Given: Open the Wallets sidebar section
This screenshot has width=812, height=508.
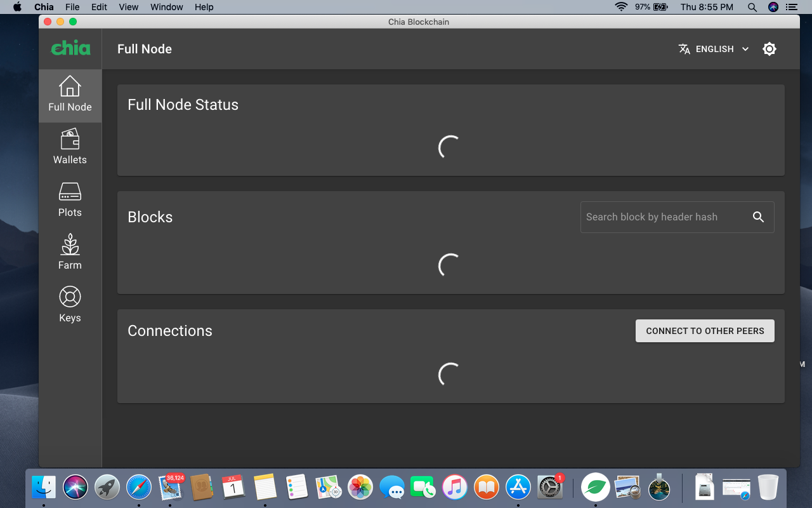Looking at the screenshot, I should 70,148.
